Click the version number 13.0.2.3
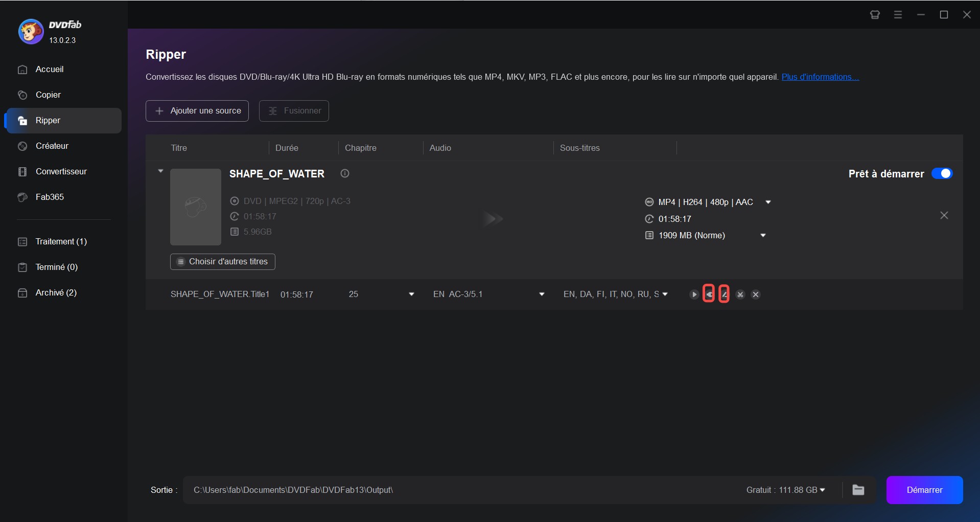This screenshot has width=980, height=522. point(62,40)
